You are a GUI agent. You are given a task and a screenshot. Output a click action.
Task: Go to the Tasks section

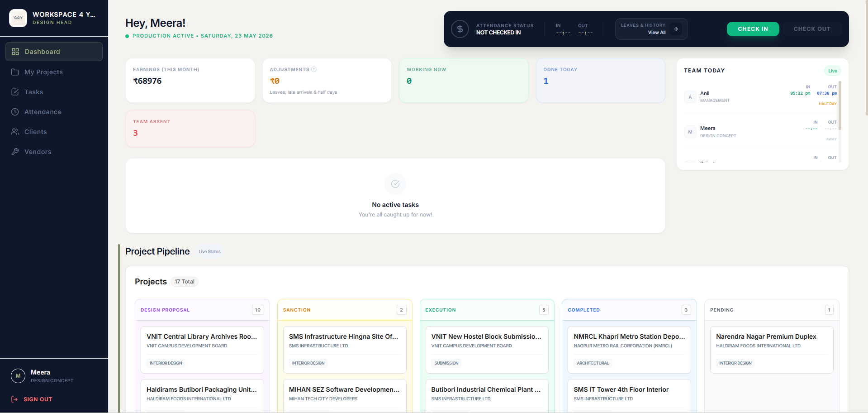[54, 92]
